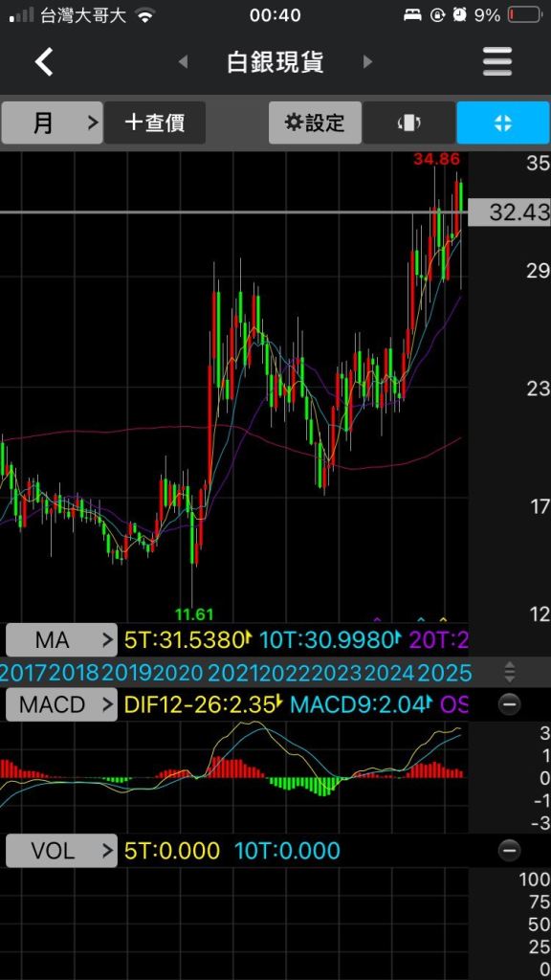Tap the VOL 10T:0.000 value
551x980 pixels.
point(287,851)
